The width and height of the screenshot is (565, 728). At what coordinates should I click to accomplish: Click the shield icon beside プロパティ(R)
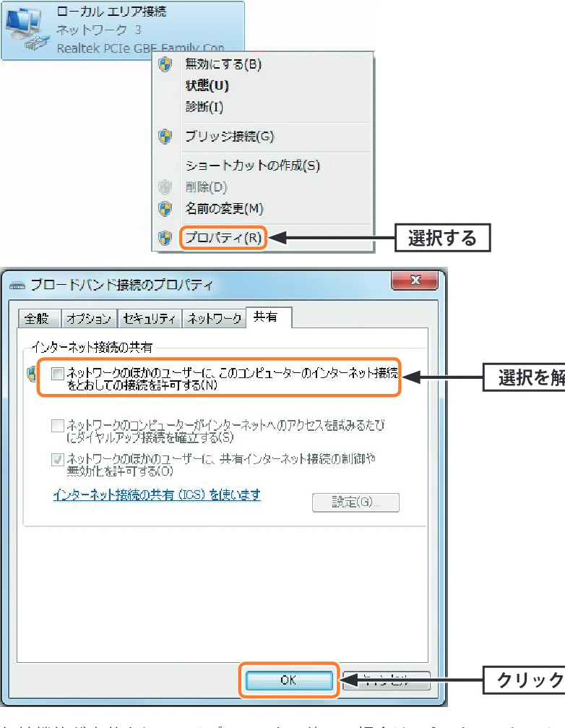(x=165, y=239)
